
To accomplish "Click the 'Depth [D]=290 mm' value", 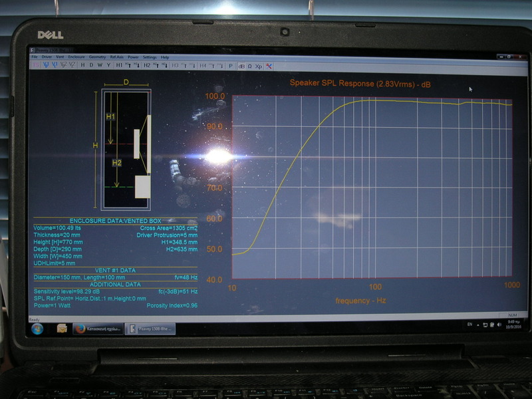I will point(57,249).
